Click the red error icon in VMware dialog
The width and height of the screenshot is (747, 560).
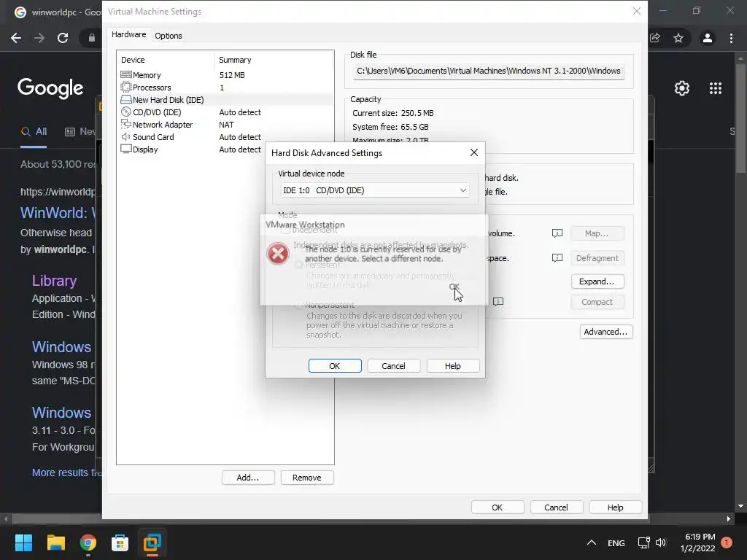click(278, 253)
